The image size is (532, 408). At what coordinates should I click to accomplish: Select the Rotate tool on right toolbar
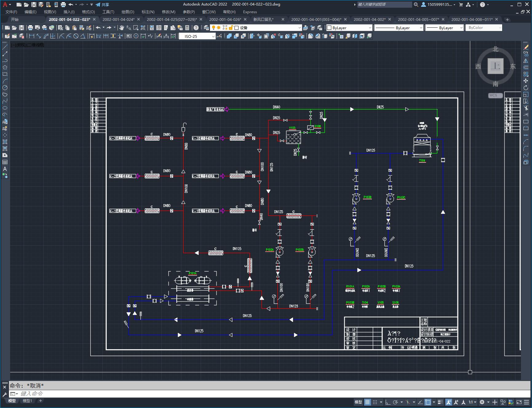click(x=526, y=88)
